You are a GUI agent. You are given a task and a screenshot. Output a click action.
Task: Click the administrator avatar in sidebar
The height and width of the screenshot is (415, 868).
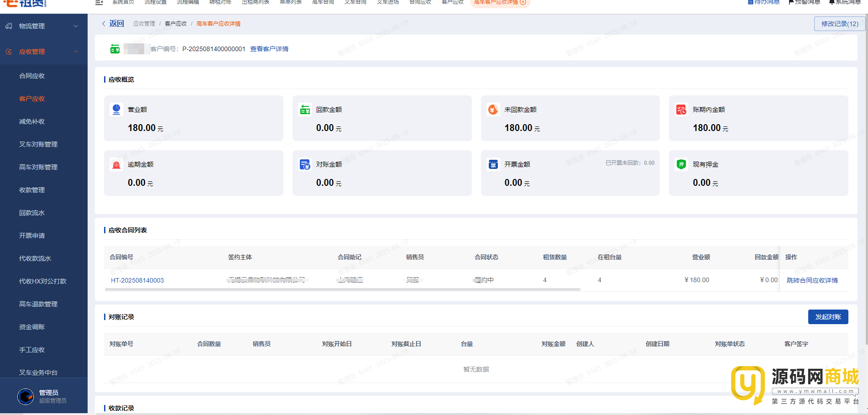[x=26, y=396]
